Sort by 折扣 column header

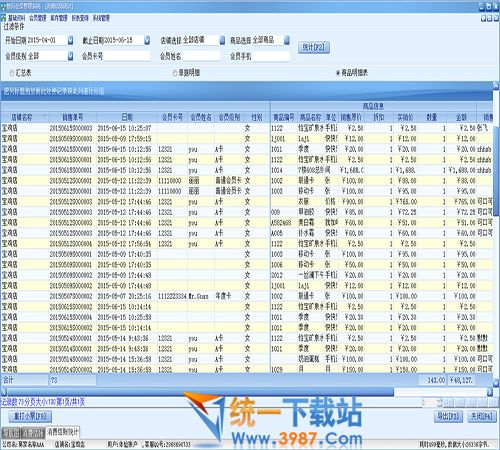click(379, 117)
